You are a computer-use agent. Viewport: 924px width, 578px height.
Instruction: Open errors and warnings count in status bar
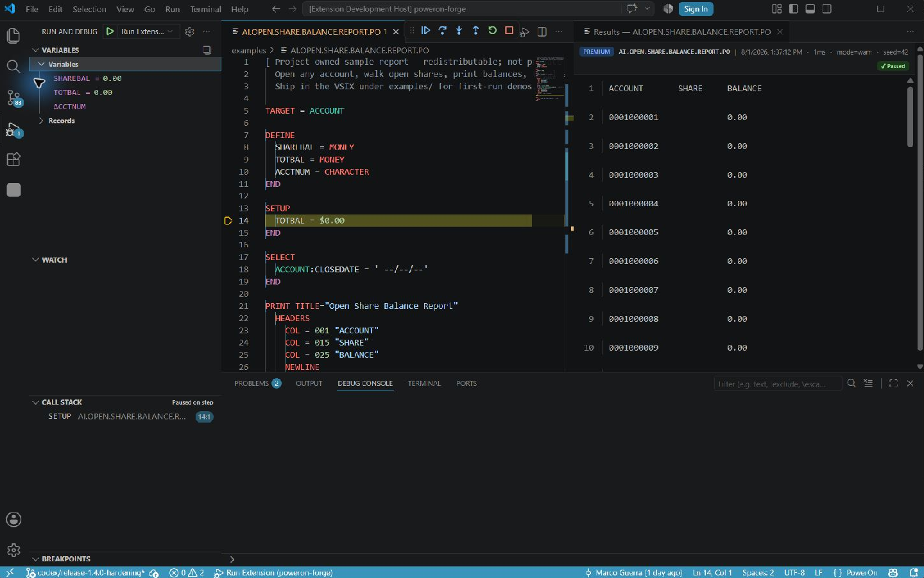click(x=187, y=572)
